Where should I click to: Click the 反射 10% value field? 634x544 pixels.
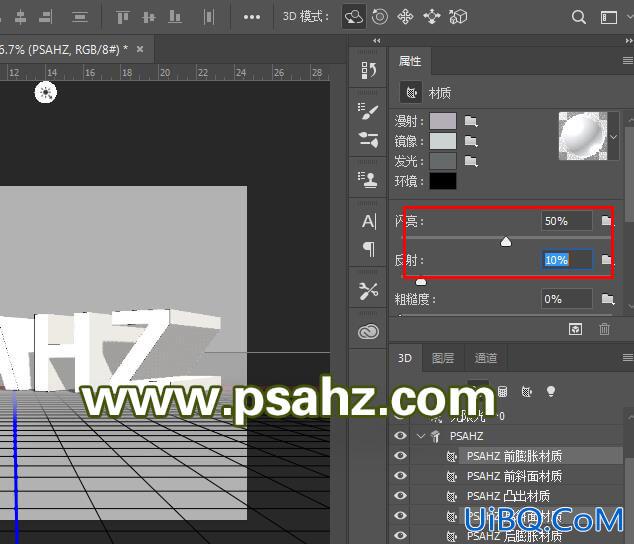click(567, 260)
